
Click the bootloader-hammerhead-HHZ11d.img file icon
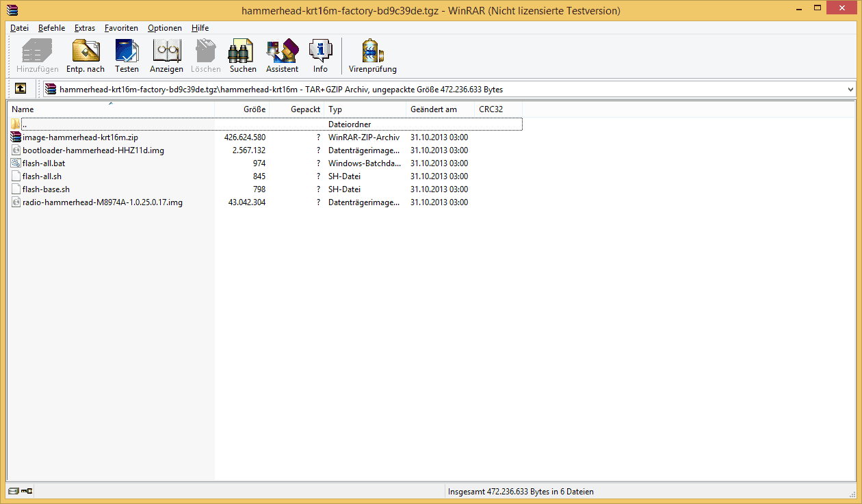pyautogui.click(x=16, y=150)
